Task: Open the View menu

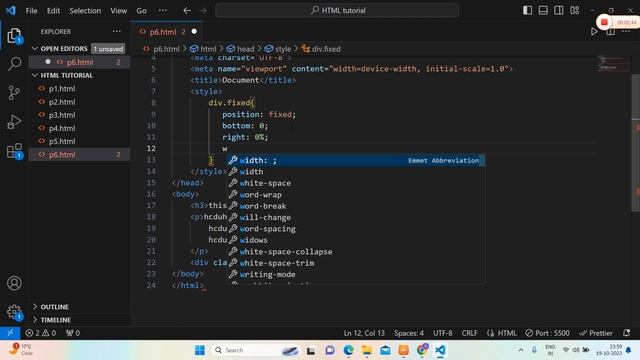Action: click(x=118, y=11)
